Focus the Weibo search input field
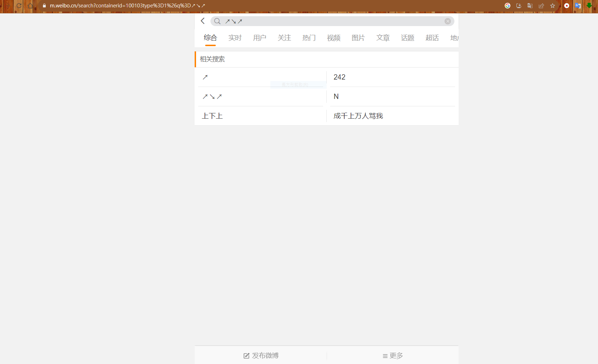The image size is (598, 364). 334,21
